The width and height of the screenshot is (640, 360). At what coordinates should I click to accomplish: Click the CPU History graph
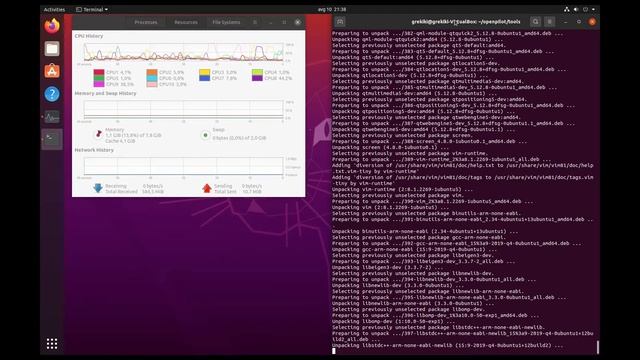[x=183, y=52]
